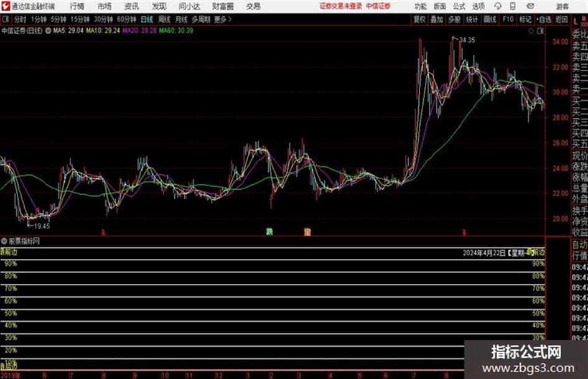Click the 19.45 low price label
This screenshot has width=588, height=379.
(42, 226)
